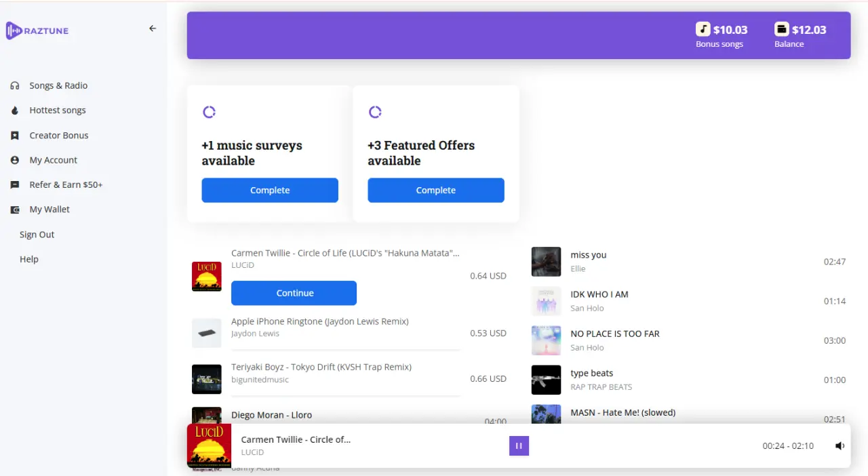
Task: Click the wallet icon beside My Wallet
Action: 15,210
